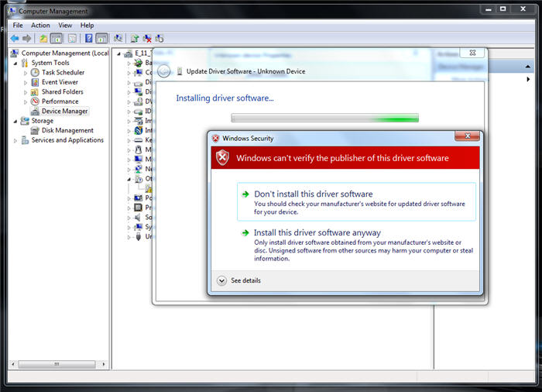Click the Storage node icon
Viewport: 542px width, 392px height.
[25, 121]
